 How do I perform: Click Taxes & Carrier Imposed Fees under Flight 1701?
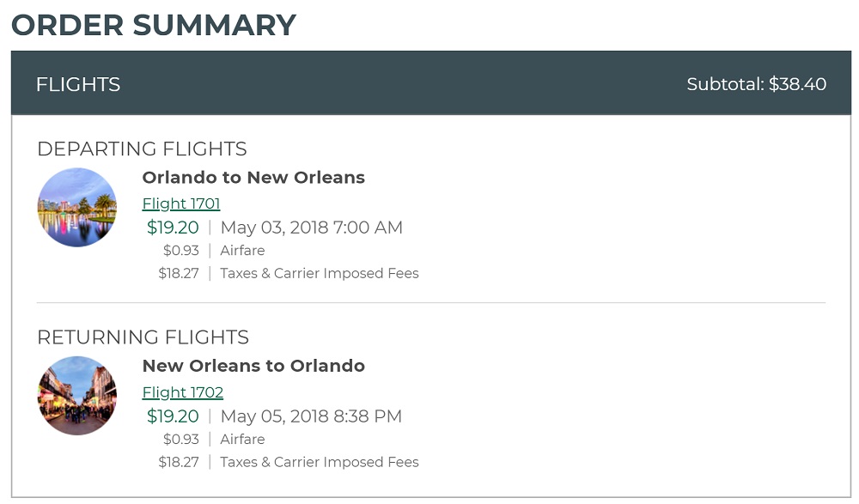[319, 274]
